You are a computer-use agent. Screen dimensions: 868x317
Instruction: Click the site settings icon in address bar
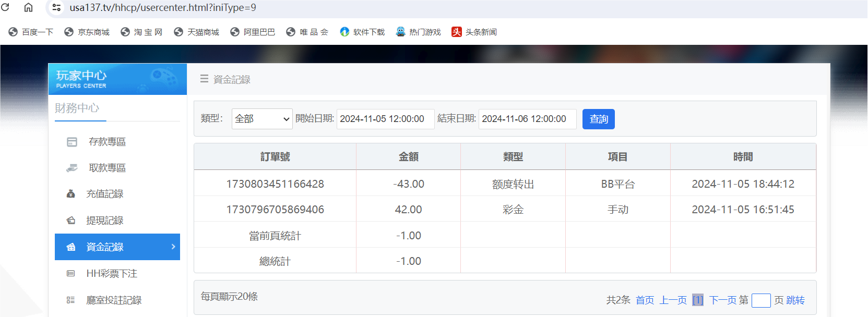coord(56,7)
